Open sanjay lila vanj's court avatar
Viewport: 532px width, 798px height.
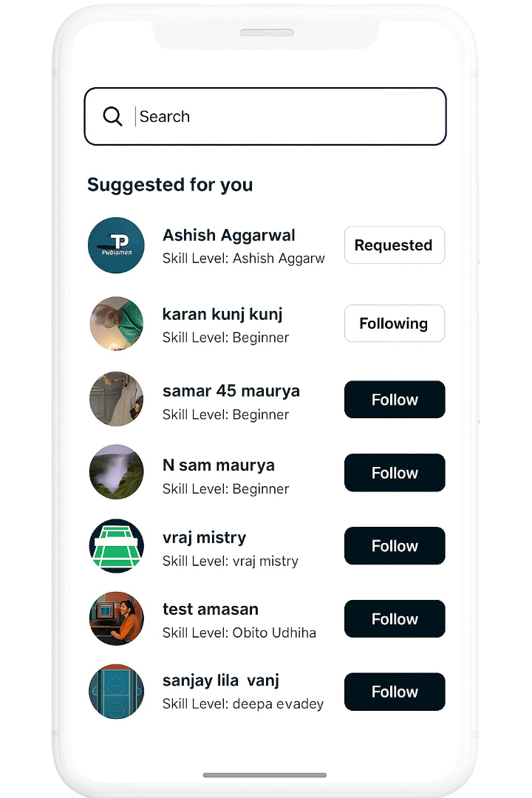point(116,692)
